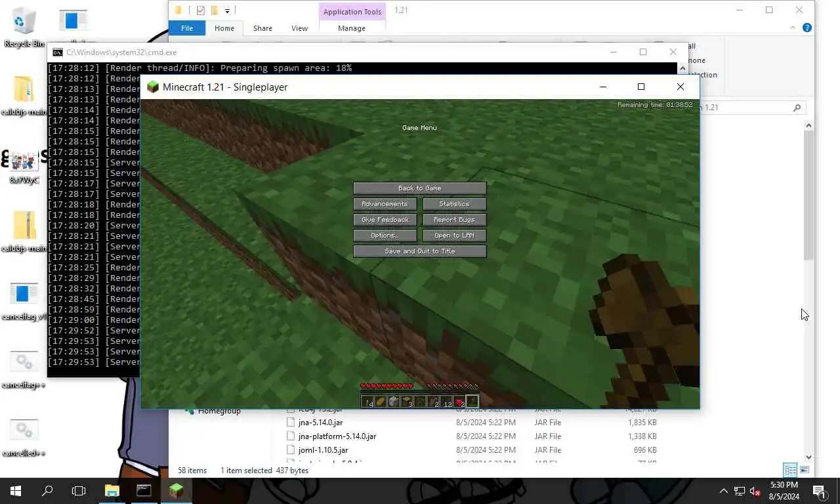Screen dimensions: 840x504
Task: Show hidden system tray icons
Action: pos(724,491)
